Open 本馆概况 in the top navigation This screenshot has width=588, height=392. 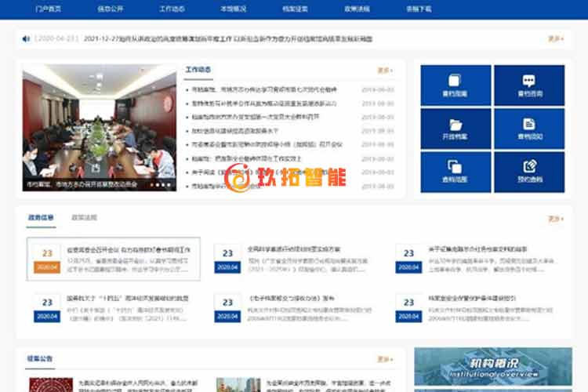[x=234, y=9]
